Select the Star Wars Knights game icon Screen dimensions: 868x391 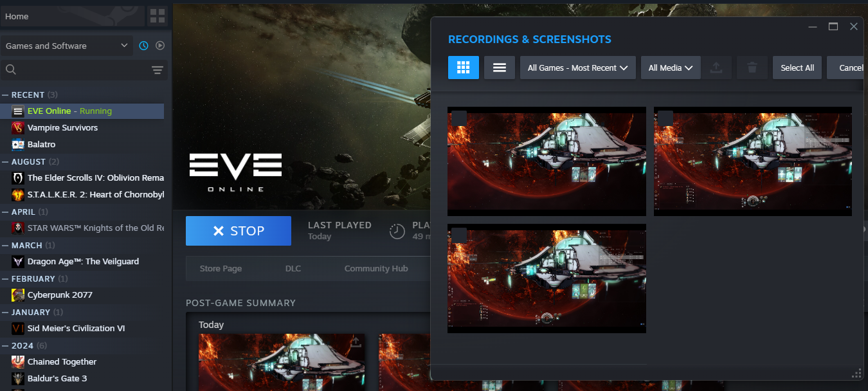coord(18,228)
